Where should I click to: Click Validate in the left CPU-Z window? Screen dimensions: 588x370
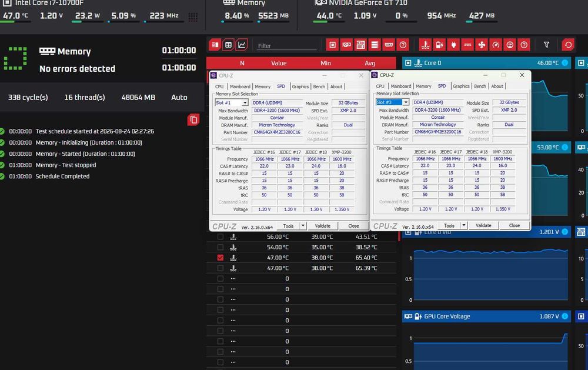(322, 226)
